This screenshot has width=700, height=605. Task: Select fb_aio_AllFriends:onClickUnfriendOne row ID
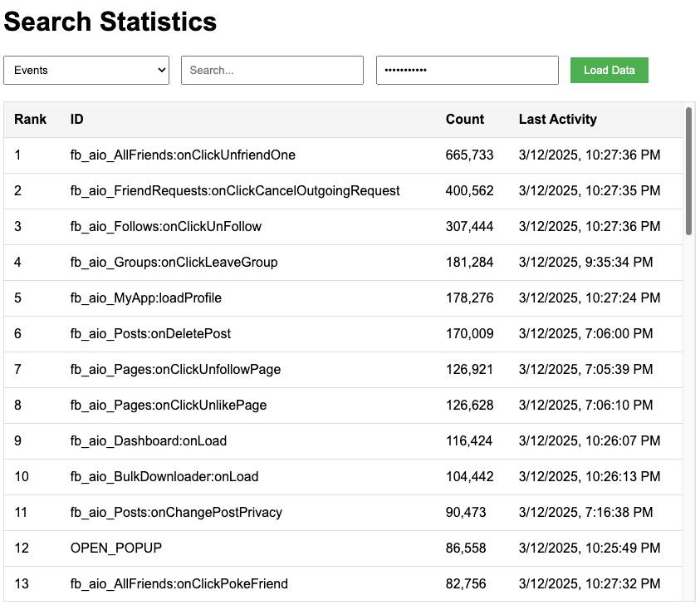tap(183, 155)
